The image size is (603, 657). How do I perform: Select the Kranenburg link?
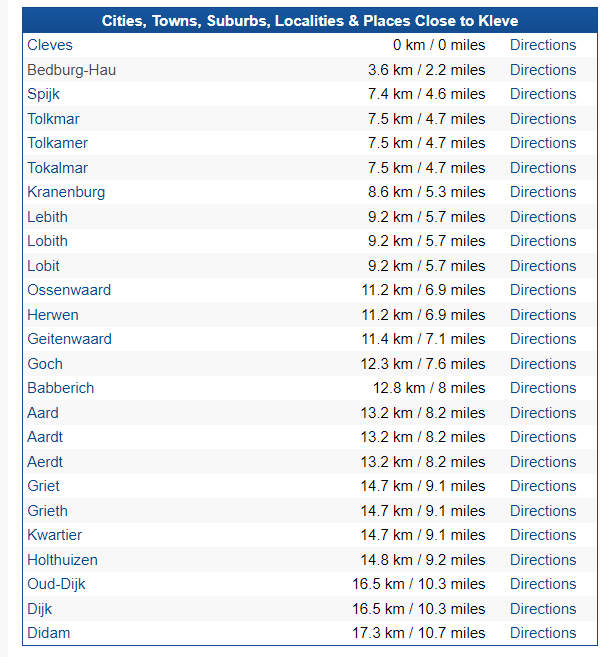tap(66, 192)
